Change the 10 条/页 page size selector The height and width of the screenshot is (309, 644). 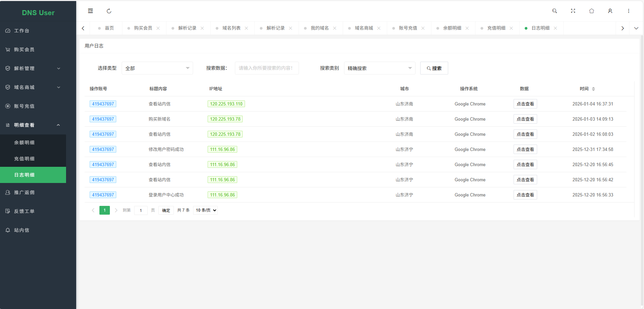click(x=206, y=210)
